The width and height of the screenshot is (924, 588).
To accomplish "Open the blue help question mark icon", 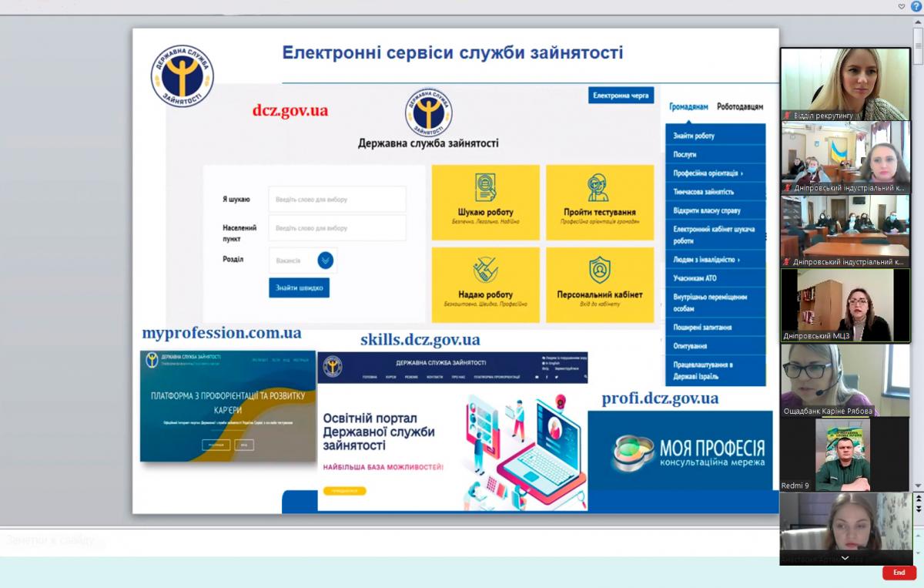I will (916, 6).
